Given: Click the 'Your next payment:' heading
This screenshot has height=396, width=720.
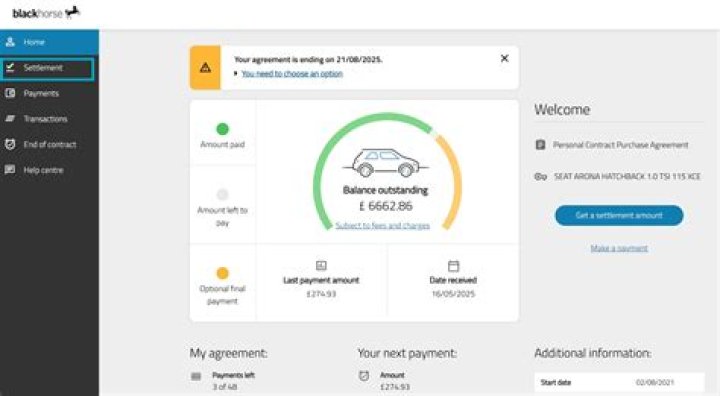Looking at the screenshot, I should click(407, 353).
